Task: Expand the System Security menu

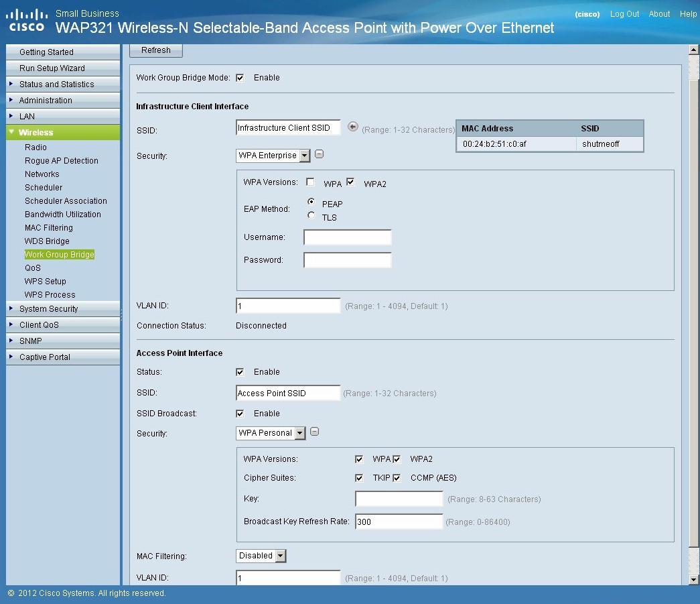Action: pyautogui.click(x=63, y=308)
